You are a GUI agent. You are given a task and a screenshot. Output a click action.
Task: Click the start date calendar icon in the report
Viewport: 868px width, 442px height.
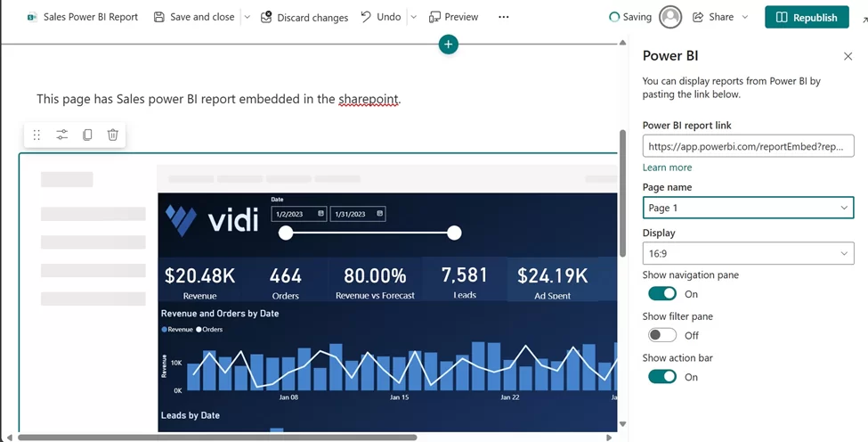point(320,214)
